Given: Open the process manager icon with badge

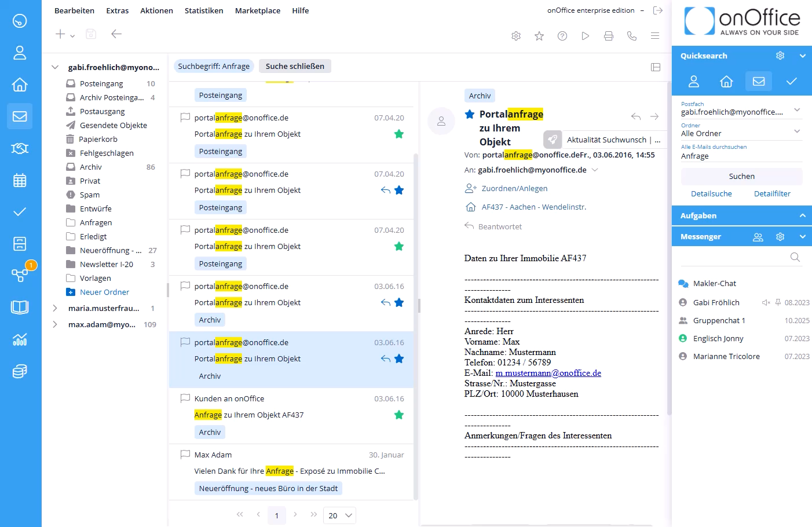Looking at the screenshot, I should point(21,275).
